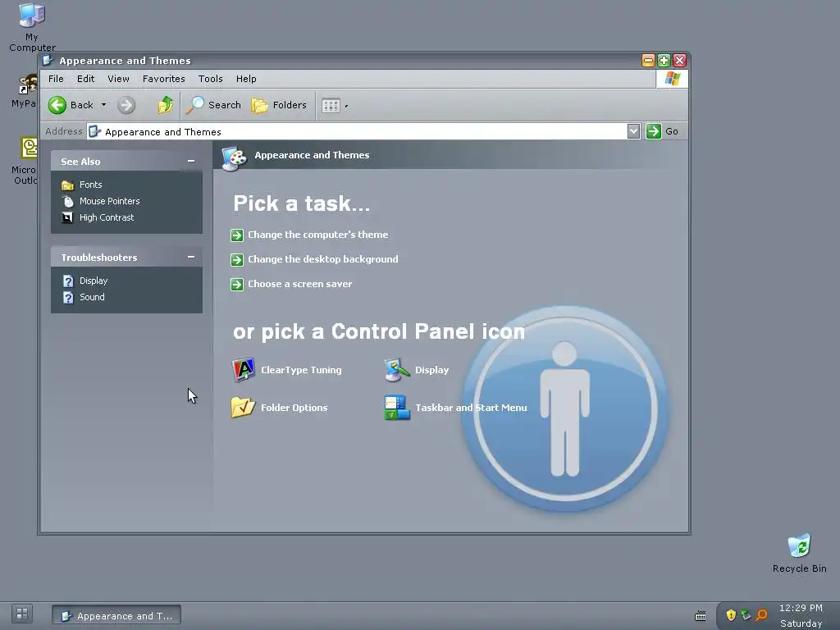The width and height of the screenshot is (840, 630).
Task: Open High Contrast settings link
Action: pyautogui.click(x=107, y=217)
